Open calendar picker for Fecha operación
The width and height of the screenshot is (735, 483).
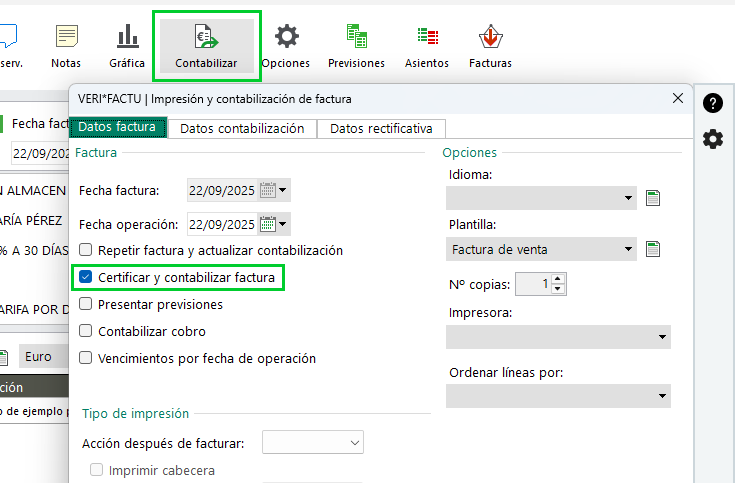point(268,224)
